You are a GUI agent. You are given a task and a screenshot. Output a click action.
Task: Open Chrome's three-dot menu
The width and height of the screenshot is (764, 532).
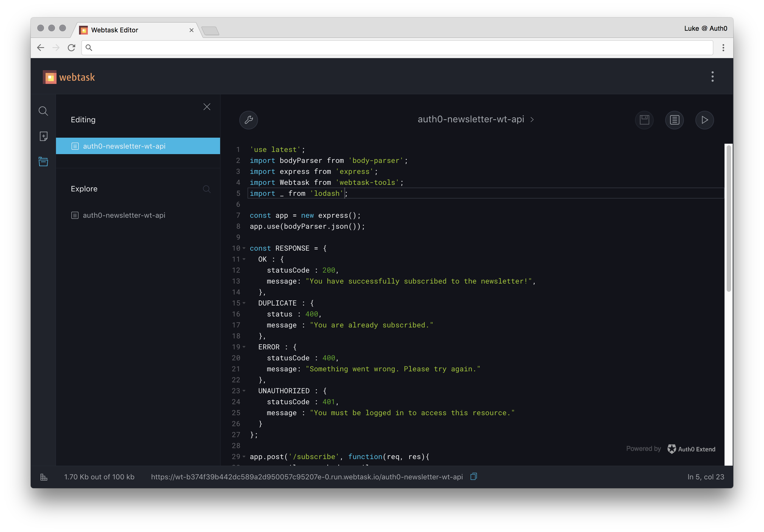[x=723, y=47]
